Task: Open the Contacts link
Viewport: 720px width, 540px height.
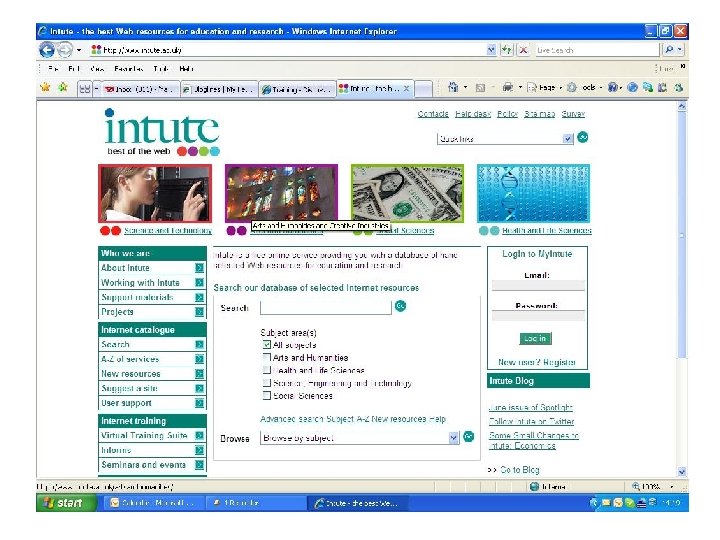Action: [x=433, y=114]
